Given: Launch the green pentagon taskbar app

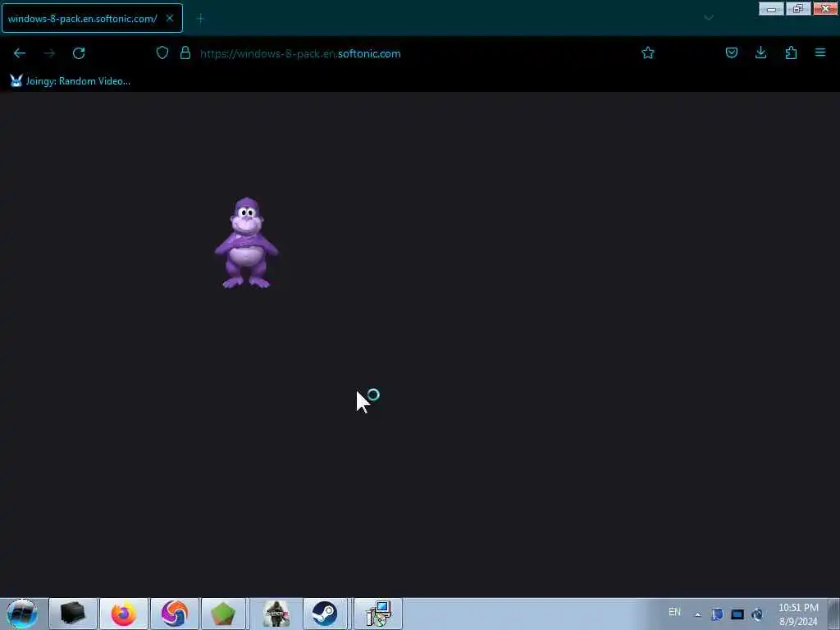Looking at the screenshot, I should (x=223, y=614).
